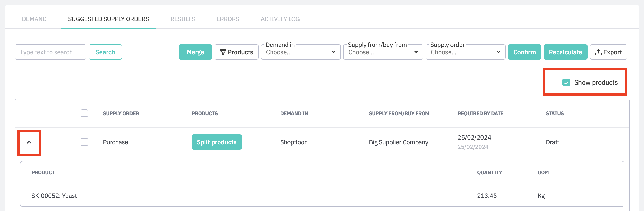This screenshot has height=211, width=644.
Task: Uncheck the Show products checkbox
Action: pos(566,82)
